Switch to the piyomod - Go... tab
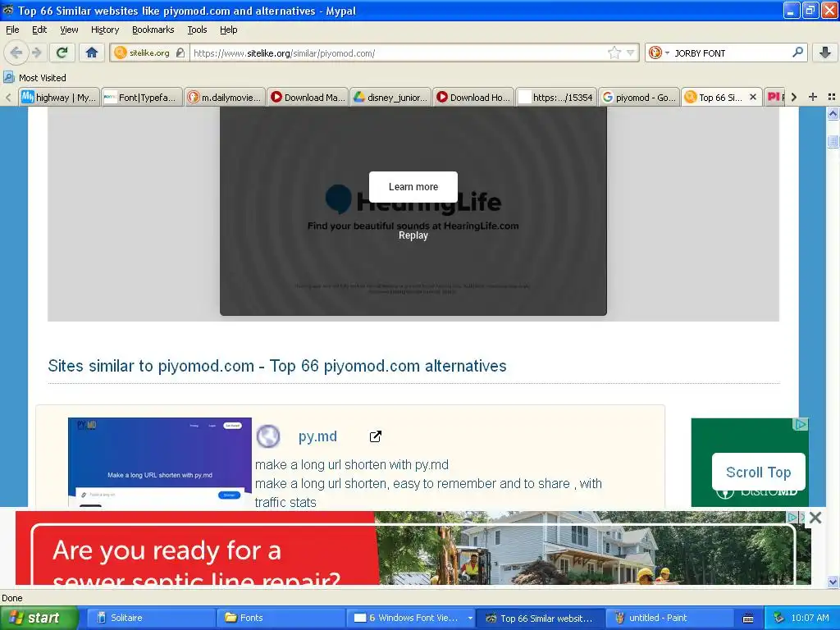 [x=639, y=97]
